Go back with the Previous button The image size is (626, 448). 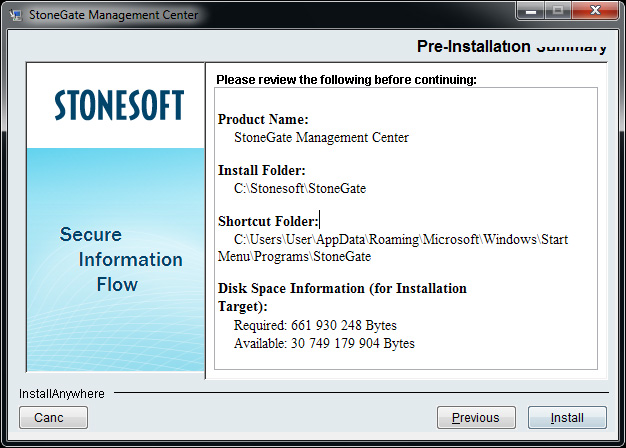(475, 417)
